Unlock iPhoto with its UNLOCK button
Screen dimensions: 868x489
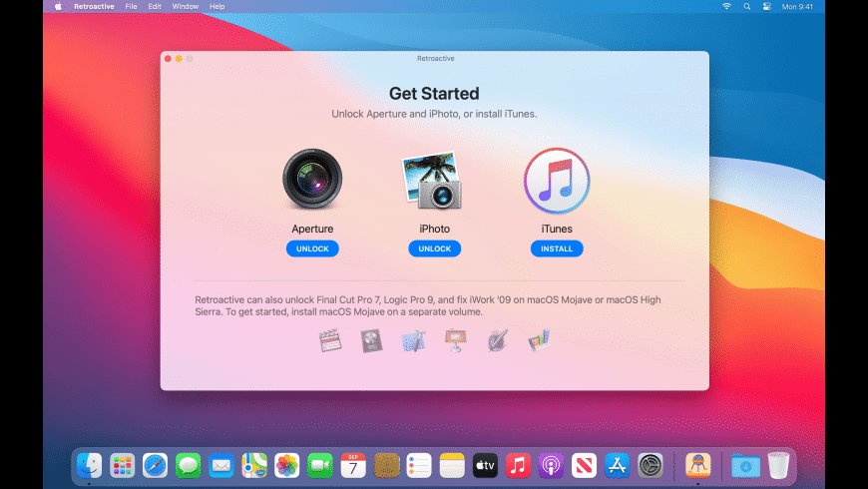tap(435, 248)
